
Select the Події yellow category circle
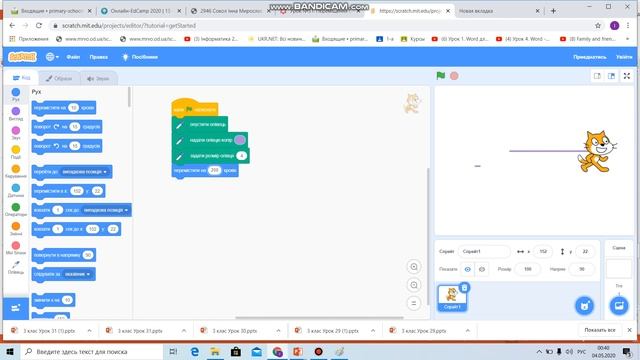(x=16, y=149)
